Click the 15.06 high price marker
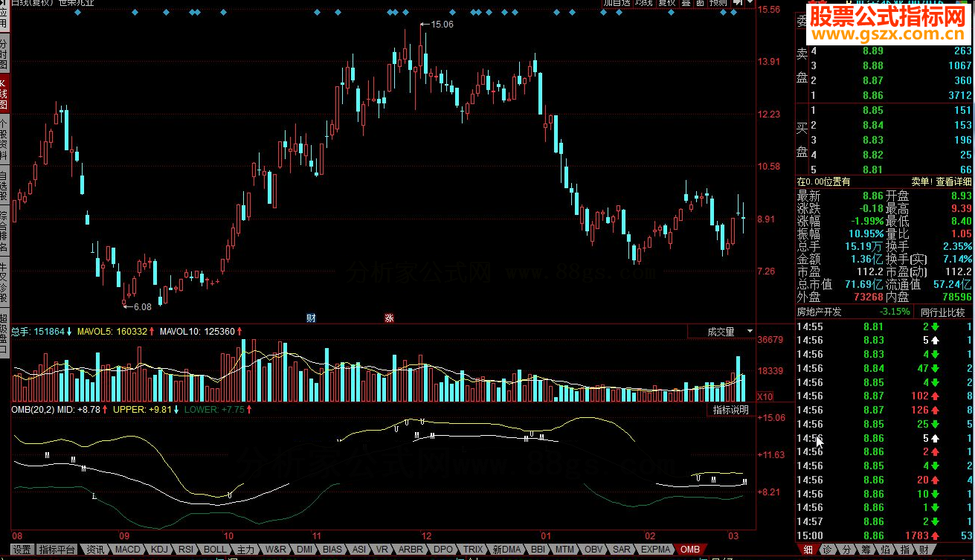This screenshot has width=975, height=560. [442, 25]
